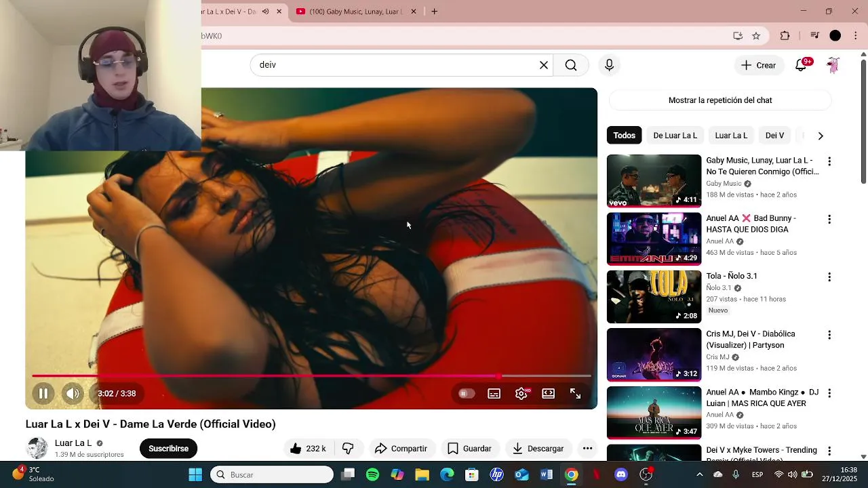Open the 'Luar La L' channel name link

click(x=73, y=443)
